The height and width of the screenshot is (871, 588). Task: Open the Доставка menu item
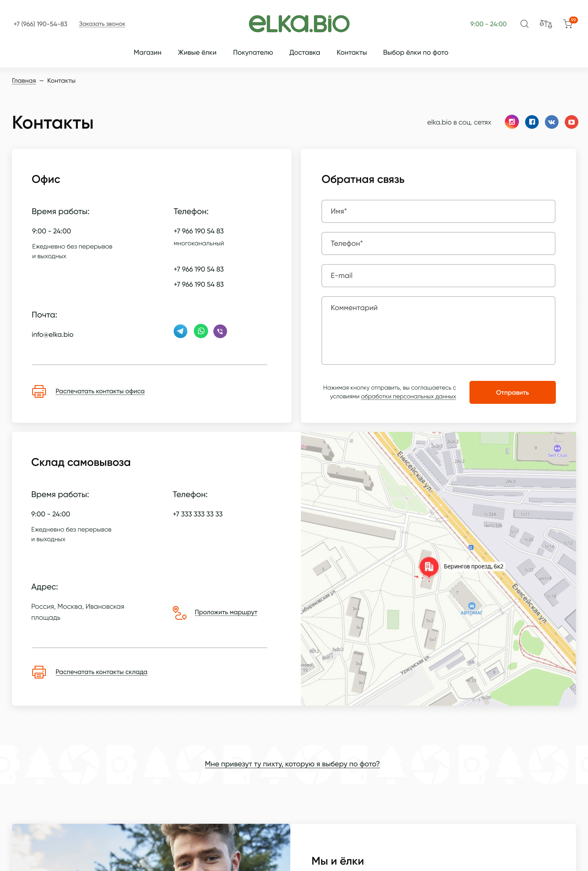click(x=305, y=53)
